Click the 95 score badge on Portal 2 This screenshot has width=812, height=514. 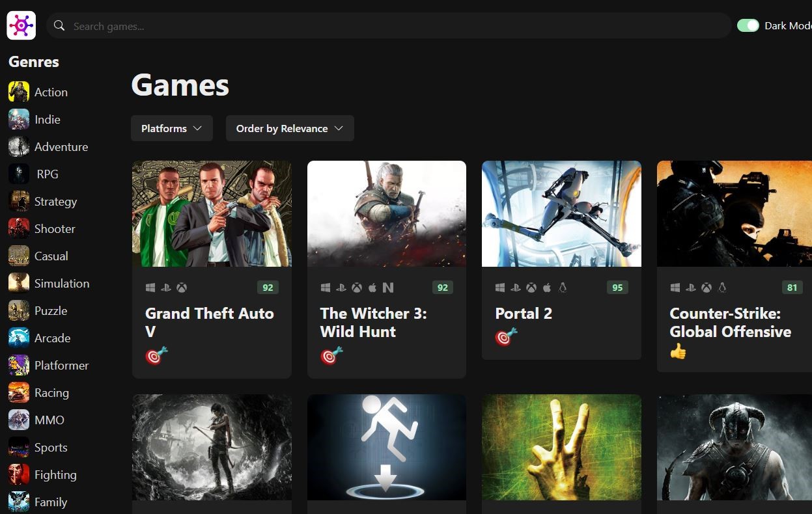pyautogui.click(x=617, y=287)
